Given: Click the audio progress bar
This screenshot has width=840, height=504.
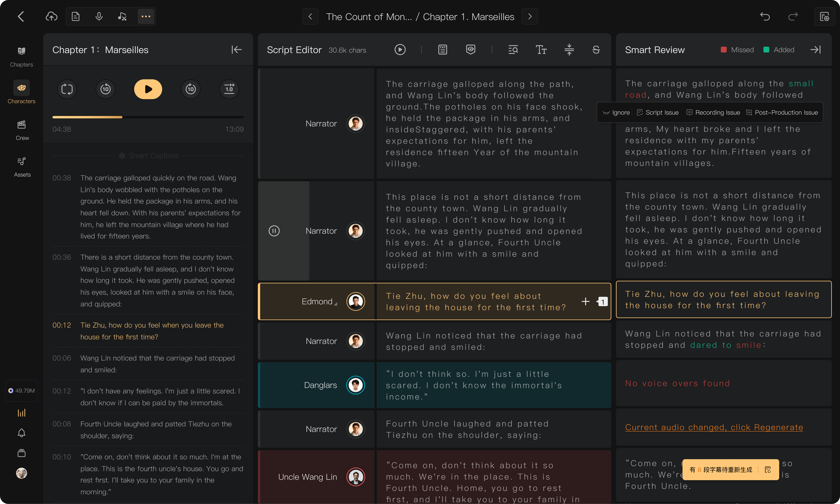Looking at the screenshot, I should click(x=148, y=117).
